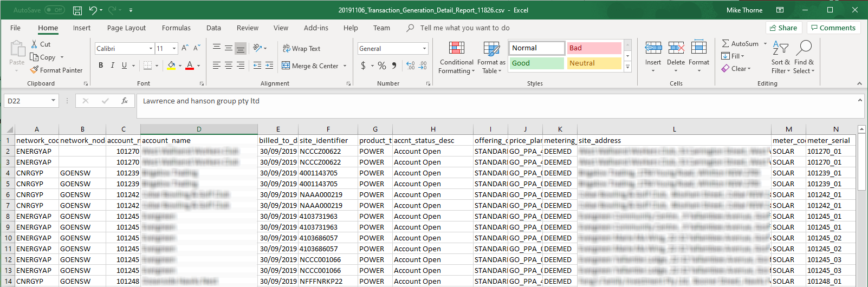Screen dimensions: 868x287
Task: Apply the red font color
Action: [x=190, y=65]
